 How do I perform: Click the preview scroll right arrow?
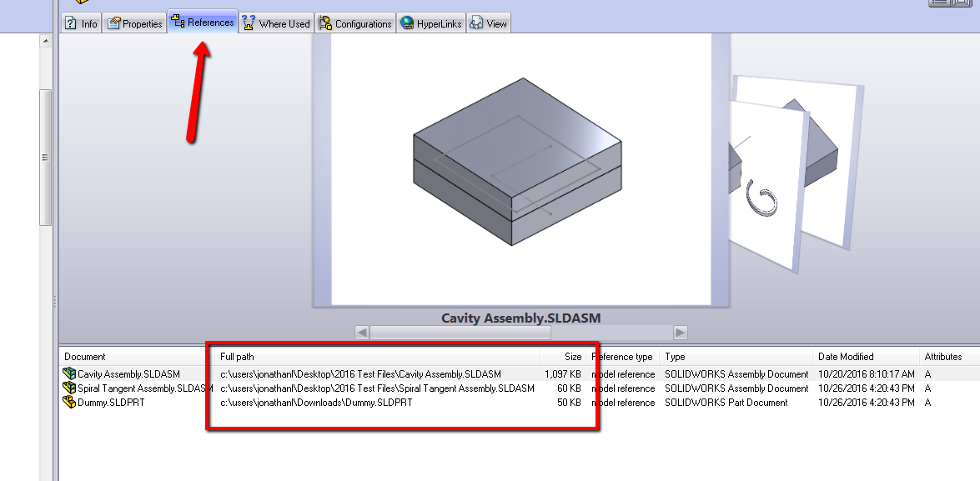tap(681, 333)
